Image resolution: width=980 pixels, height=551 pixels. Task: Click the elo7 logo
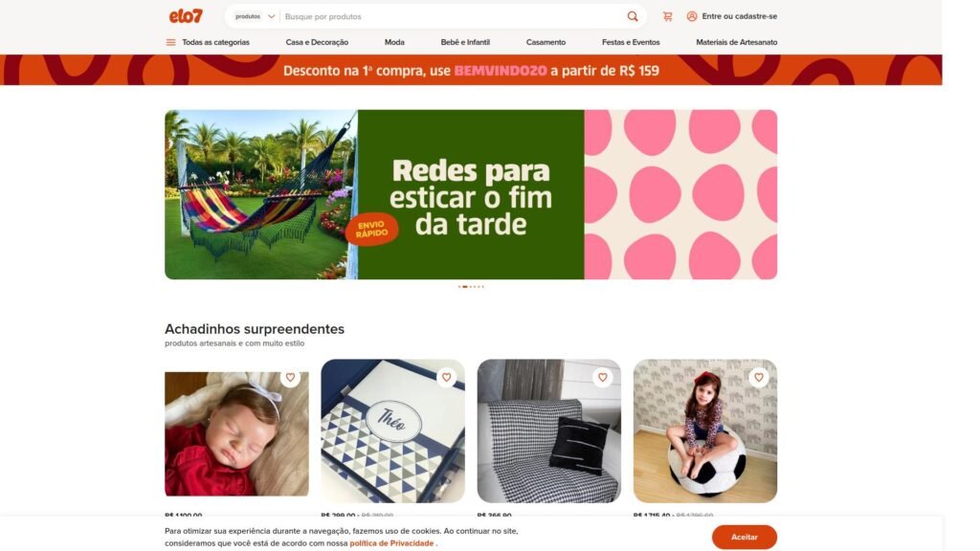point(186,16)
